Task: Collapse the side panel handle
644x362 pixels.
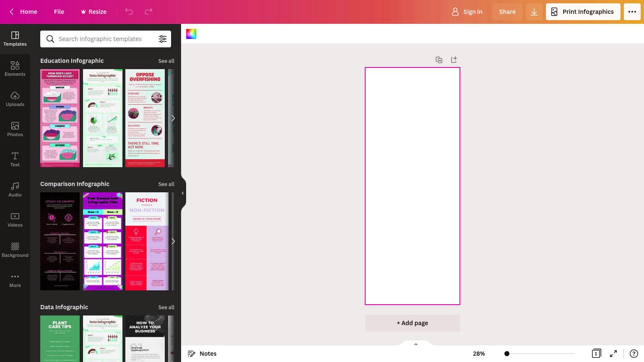Action: (x=183, y=193)
